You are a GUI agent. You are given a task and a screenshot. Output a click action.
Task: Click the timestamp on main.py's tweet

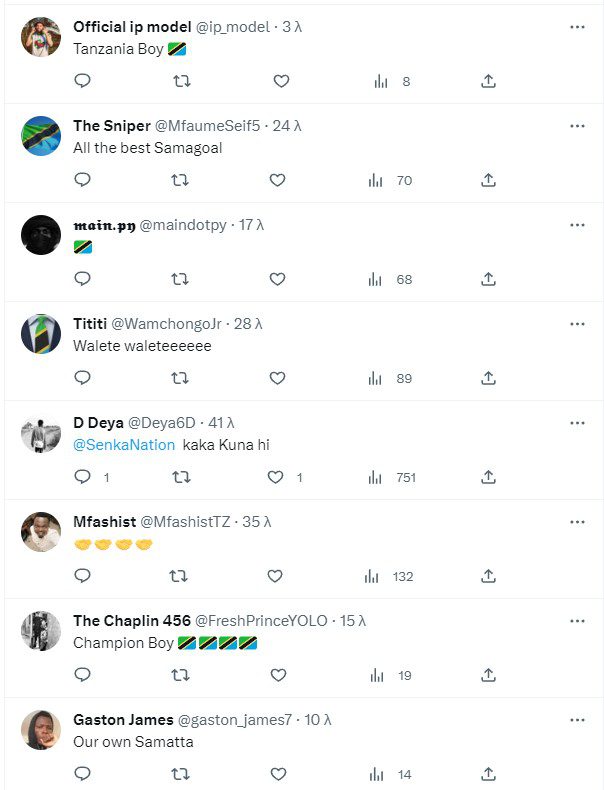click(x=251, y=225)
